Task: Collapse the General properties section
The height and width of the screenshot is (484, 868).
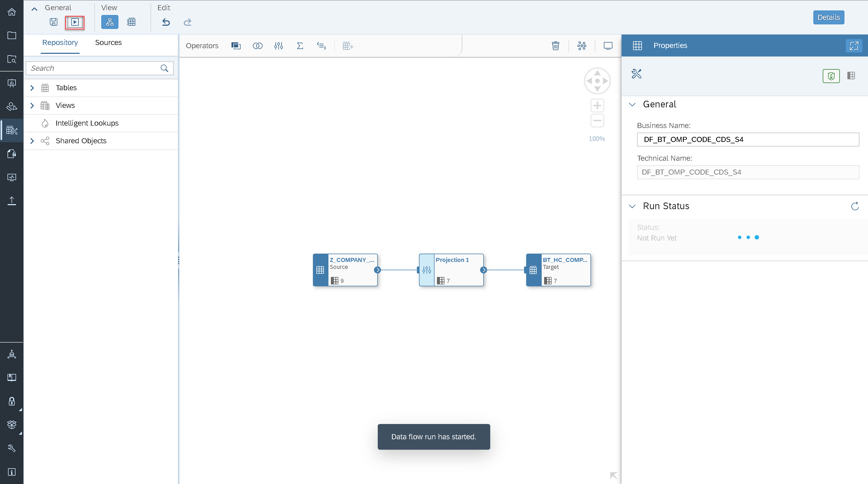Action: (x=633, y=104)
